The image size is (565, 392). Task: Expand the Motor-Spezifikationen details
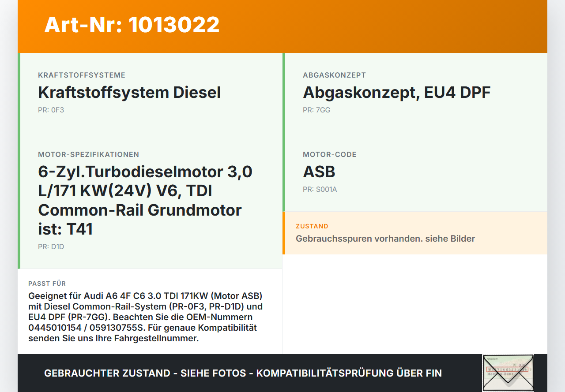(x=150, y=198)
